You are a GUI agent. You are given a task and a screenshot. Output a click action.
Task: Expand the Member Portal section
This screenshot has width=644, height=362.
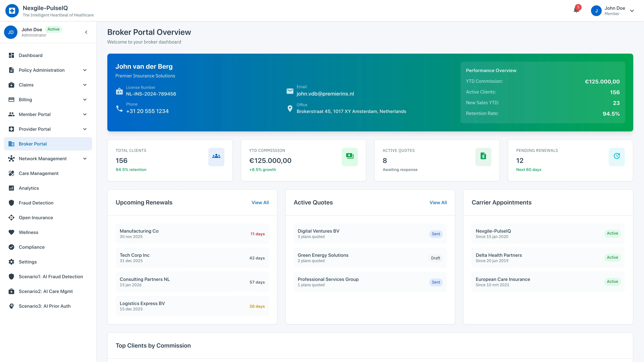[85, 114]
